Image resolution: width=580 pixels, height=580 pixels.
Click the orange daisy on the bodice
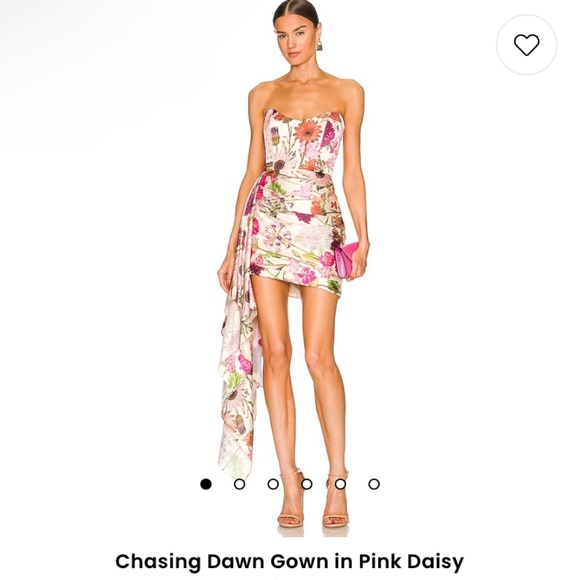(309, 131)
